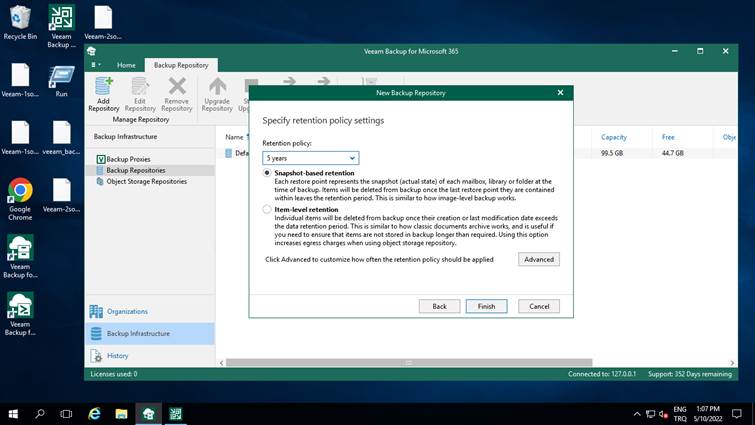755x425 pixels.
Task: Switch to the Backup Repository ribbon tab
Action: [181, 65]
